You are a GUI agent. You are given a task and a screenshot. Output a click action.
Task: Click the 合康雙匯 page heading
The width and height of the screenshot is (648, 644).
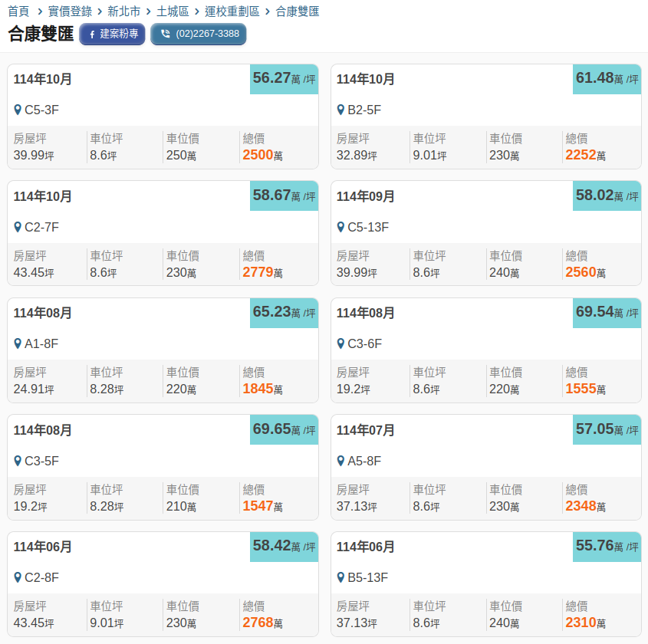41,34
